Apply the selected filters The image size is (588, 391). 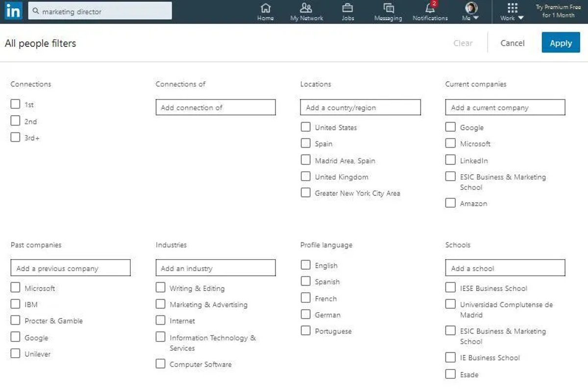[x=561, y=43]
